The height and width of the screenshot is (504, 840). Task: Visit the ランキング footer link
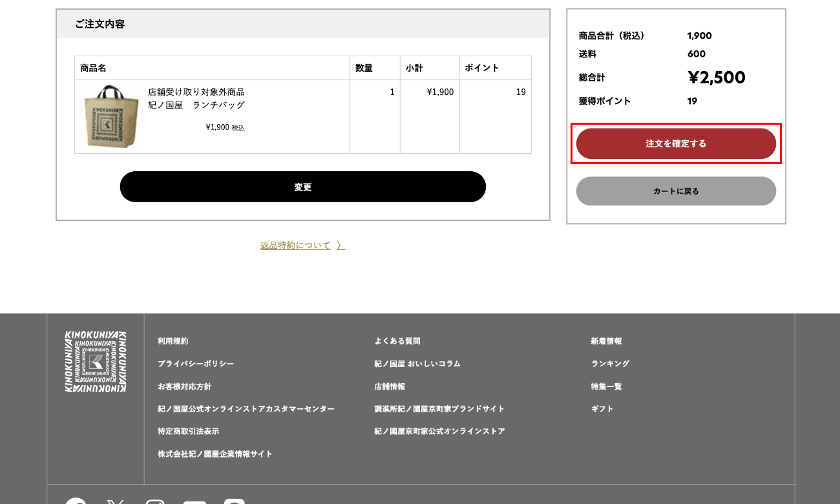tap(610, 364)
